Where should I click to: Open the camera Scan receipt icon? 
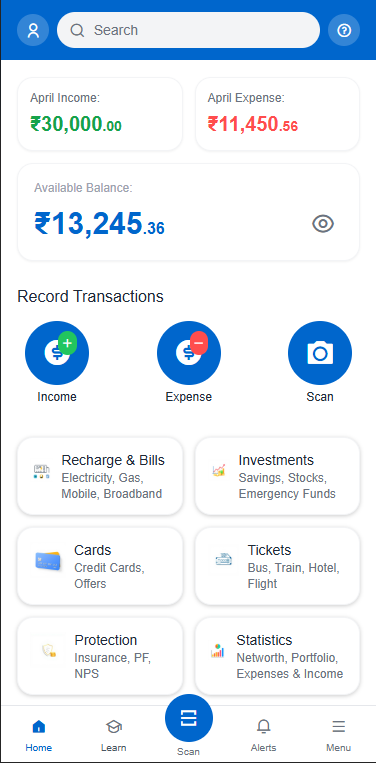[320, 353]
